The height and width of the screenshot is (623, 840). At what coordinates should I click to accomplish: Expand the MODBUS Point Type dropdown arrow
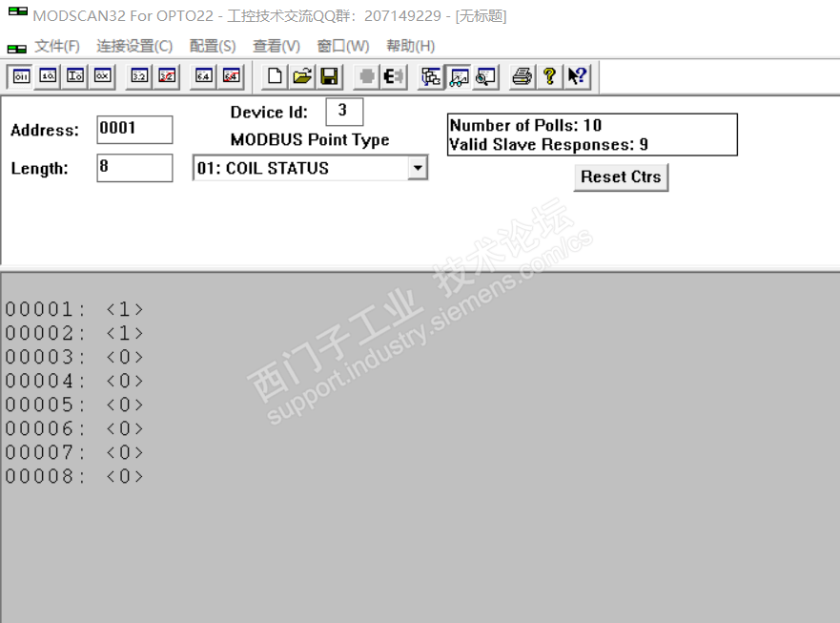point(418,168)
